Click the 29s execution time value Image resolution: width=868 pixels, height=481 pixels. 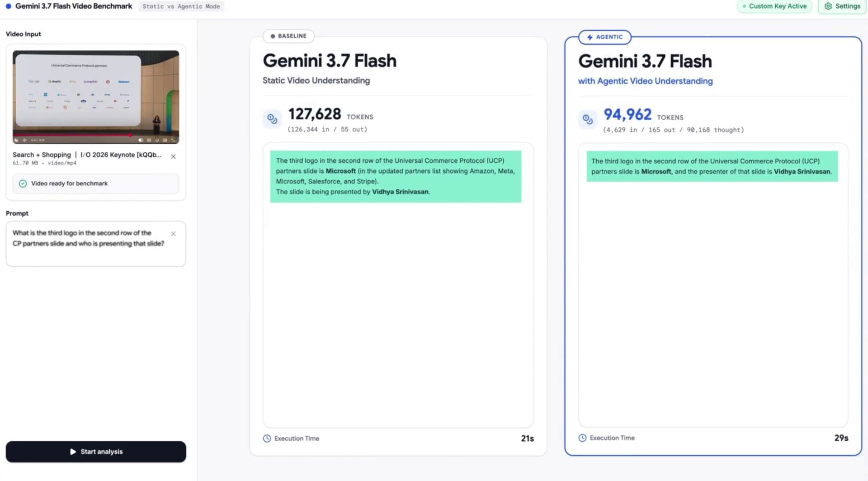point(841,438)
